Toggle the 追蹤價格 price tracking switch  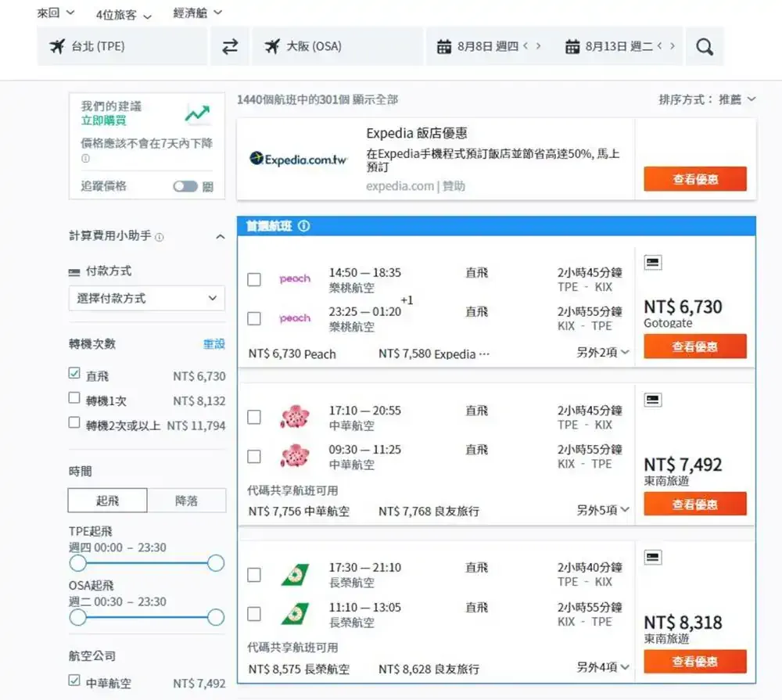click(185, 187)
